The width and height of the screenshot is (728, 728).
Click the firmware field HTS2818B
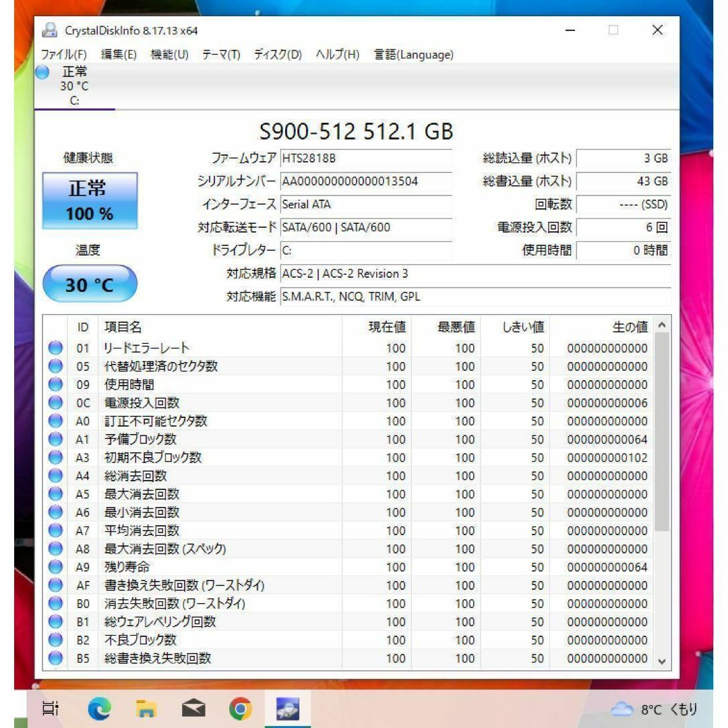click(366, 158)
